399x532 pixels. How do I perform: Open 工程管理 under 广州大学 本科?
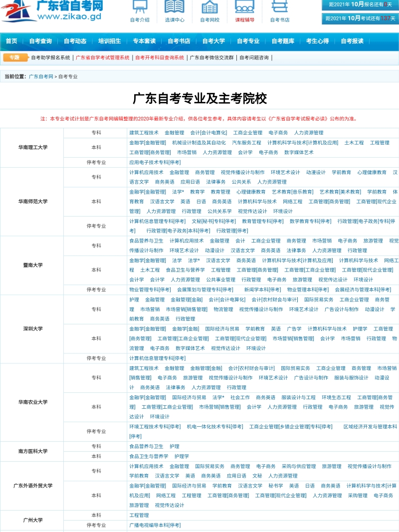139,516
